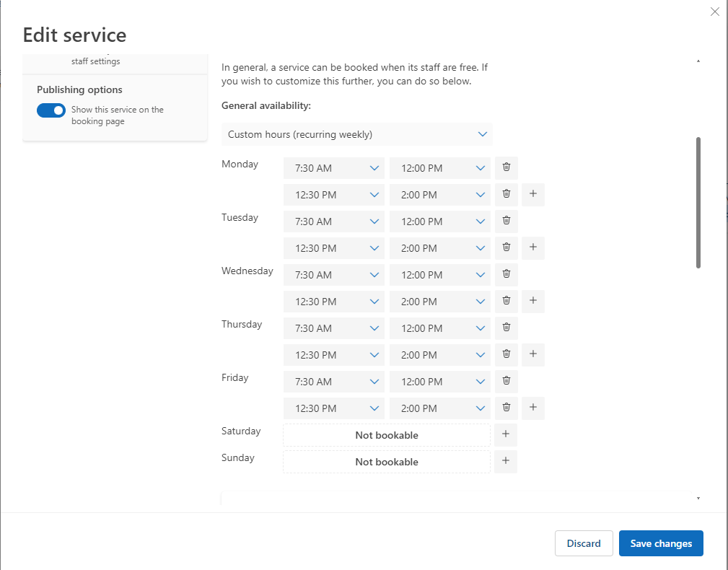Delete Tuesday 7:30 AM time slot
Screen dimensions: 728x570
506,221
